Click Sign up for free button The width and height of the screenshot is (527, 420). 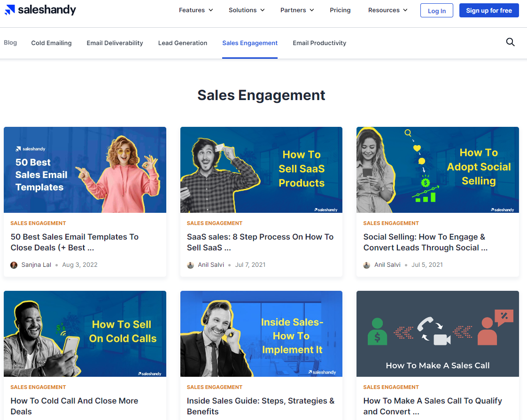tap(489, 10)
